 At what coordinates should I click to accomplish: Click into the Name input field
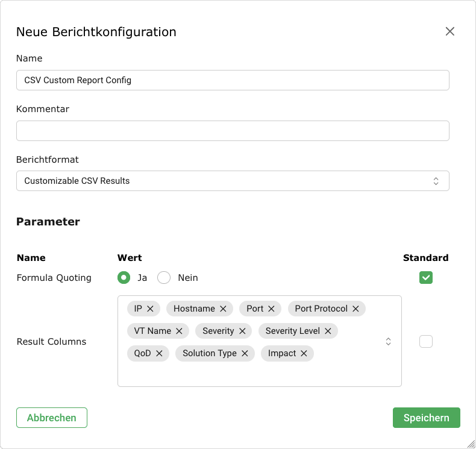[233, 80]
